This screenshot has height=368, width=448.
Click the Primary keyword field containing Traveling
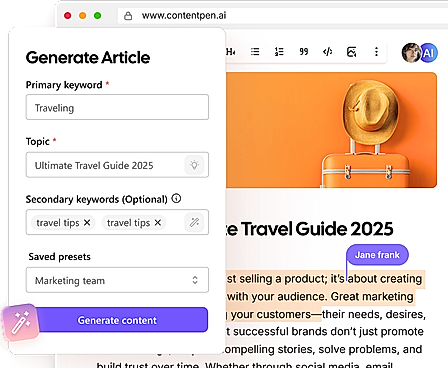click(117, 107)
